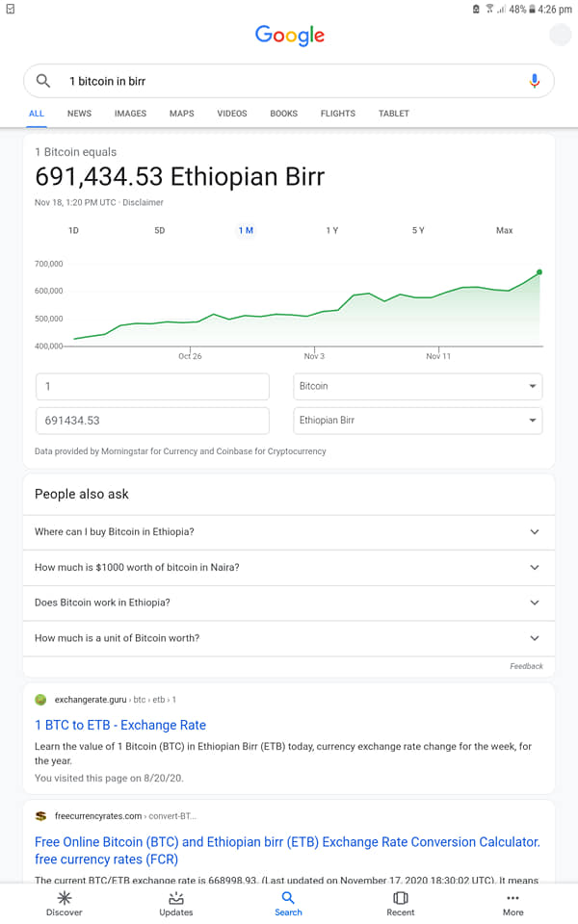
Task: Select the 1 Y chart range
Action: pyautogui.click(x=332, y=230)
